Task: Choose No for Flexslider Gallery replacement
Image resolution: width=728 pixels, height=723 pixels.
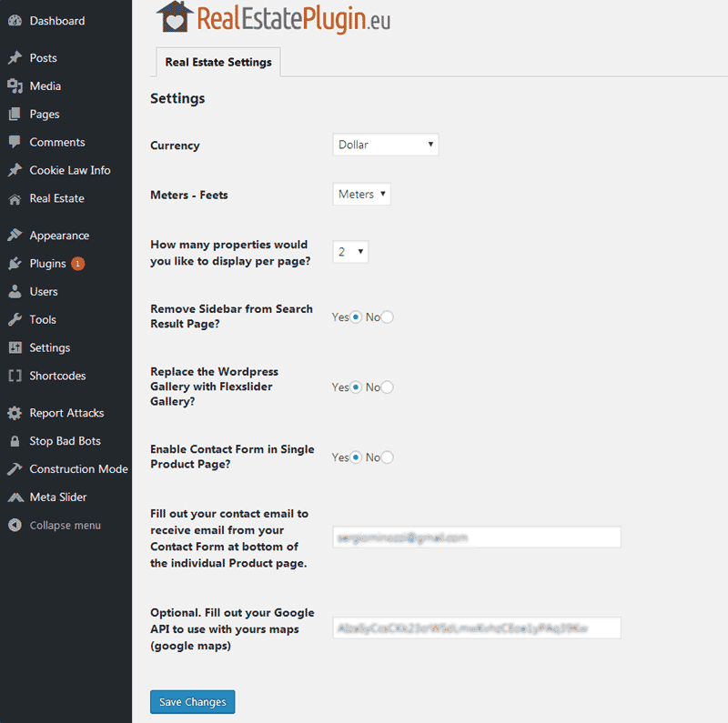Action: [388, 387]
